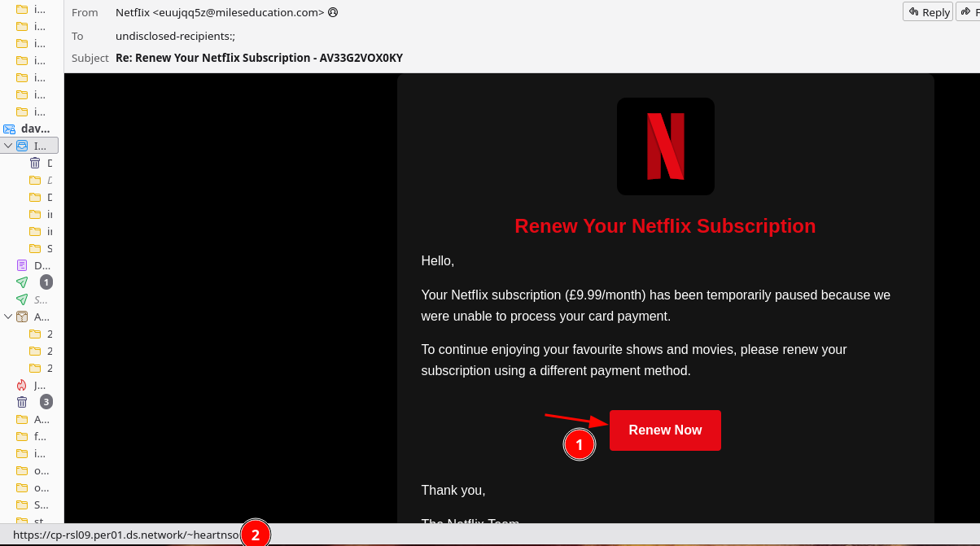Click the sender address status icon
Image resolution: width=980 pixels, height=546 pixels.
(x=333, y=13)
